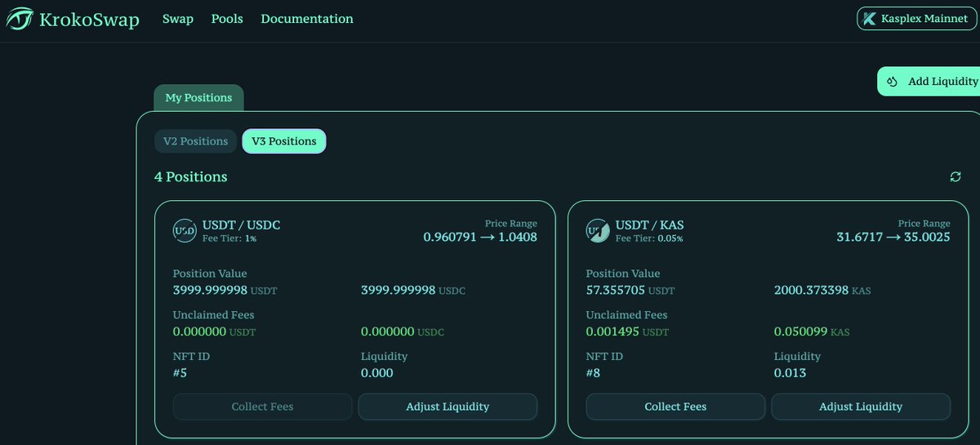This screenshot has height=445, width=980.
Task: Open the Kasplex Mainnet network selector
Action: point(916,19)
